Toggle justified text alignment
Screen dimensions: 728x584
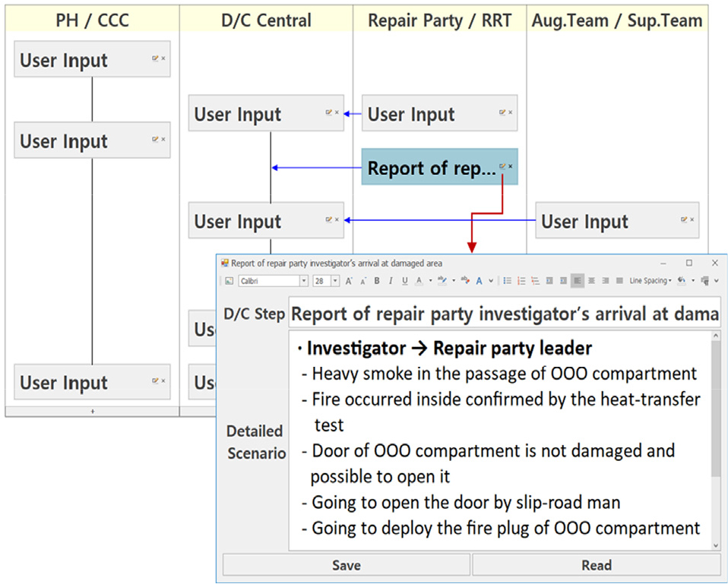619,281
